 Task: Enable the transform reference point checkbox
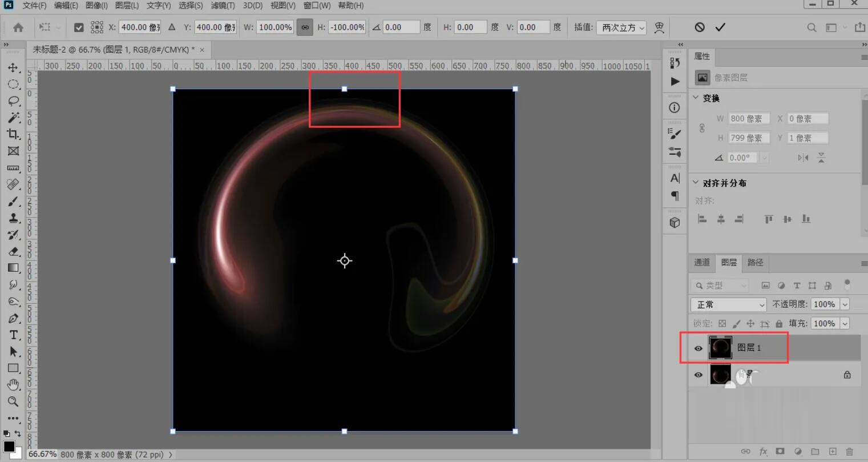tap(78, 27)
